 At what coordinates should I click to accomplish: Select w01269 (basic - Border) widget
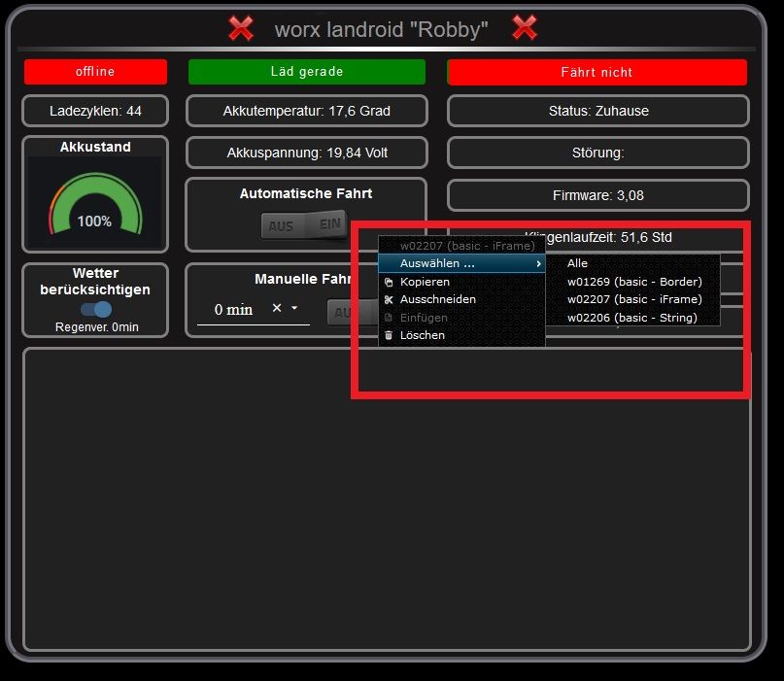(632, 282)
